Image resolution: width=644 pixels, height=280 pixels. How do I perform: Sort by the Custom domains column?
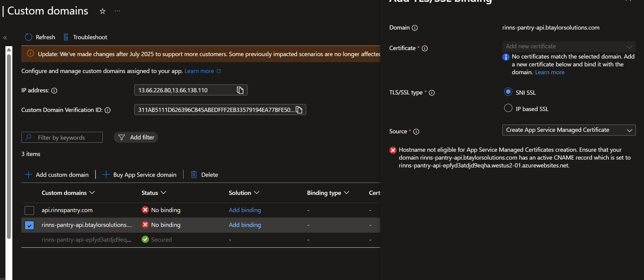pyautogui.click(x=68, y=193)
